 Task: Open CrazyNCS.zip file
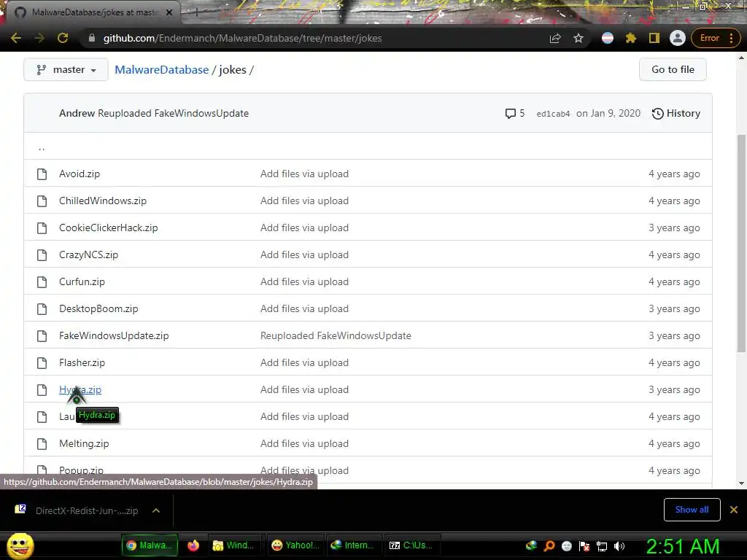coord(88,254)
